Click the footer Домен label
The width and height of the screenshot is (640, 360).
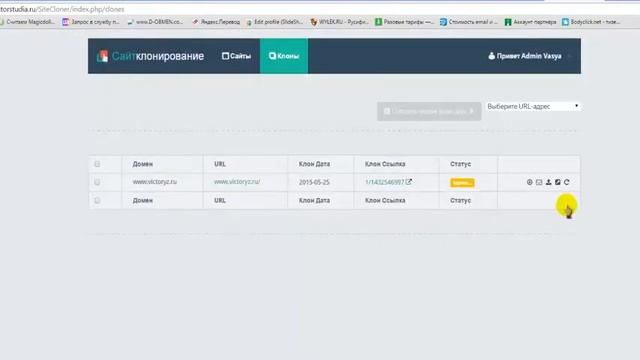[x=142, y=200]
